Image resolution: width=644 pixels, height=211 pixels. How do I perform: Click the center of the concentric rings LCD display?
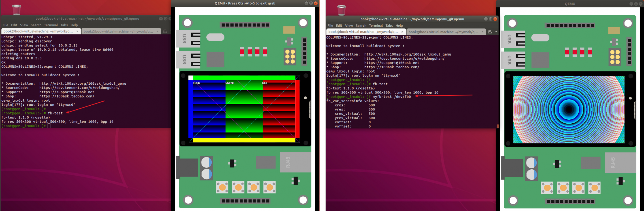coord(569,109)
